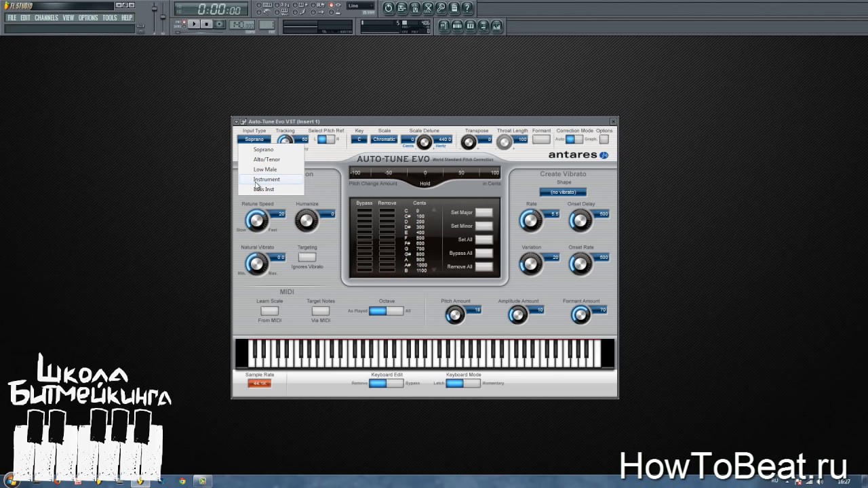Image resolution: width=868 pixels, height=488 pixels.
Task: Open the playlist window icon
Action: [443, 26]
